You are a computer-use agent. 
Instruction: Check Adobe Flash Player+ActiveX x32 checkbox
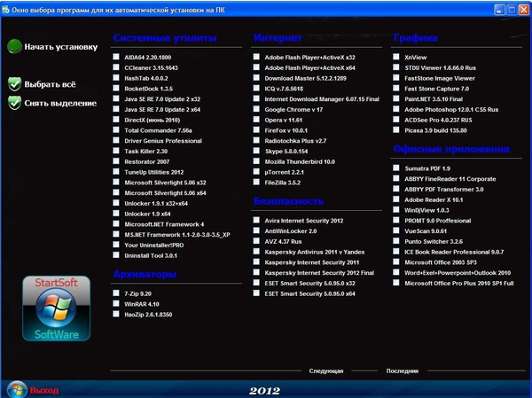point(256,57)
